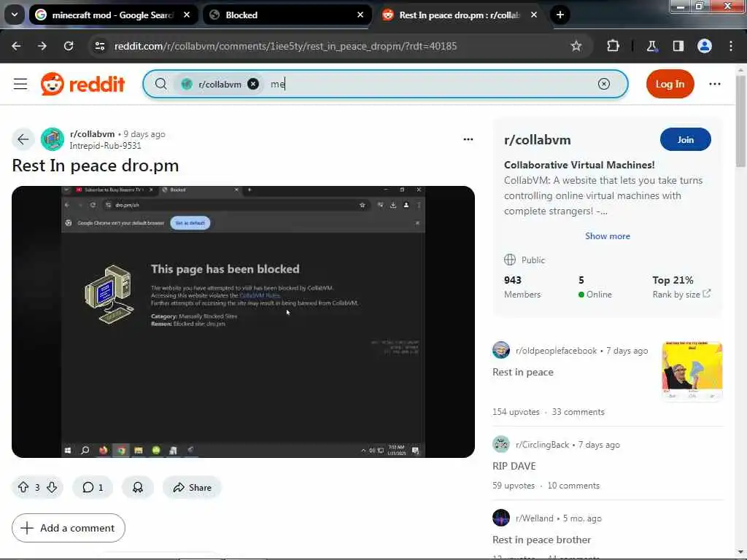Viewport: 747px width, 560px height.
Task: Open the Extensions puzzle icon
Action: pyautogui.click(x=613, y=46)
